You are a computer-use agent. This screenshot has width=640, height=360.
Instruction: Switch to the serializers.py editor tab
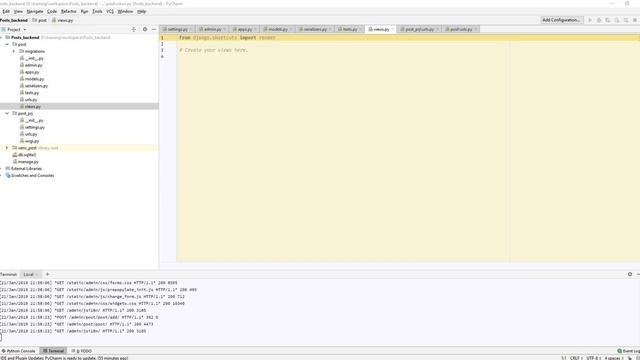[x=315, y=29]
